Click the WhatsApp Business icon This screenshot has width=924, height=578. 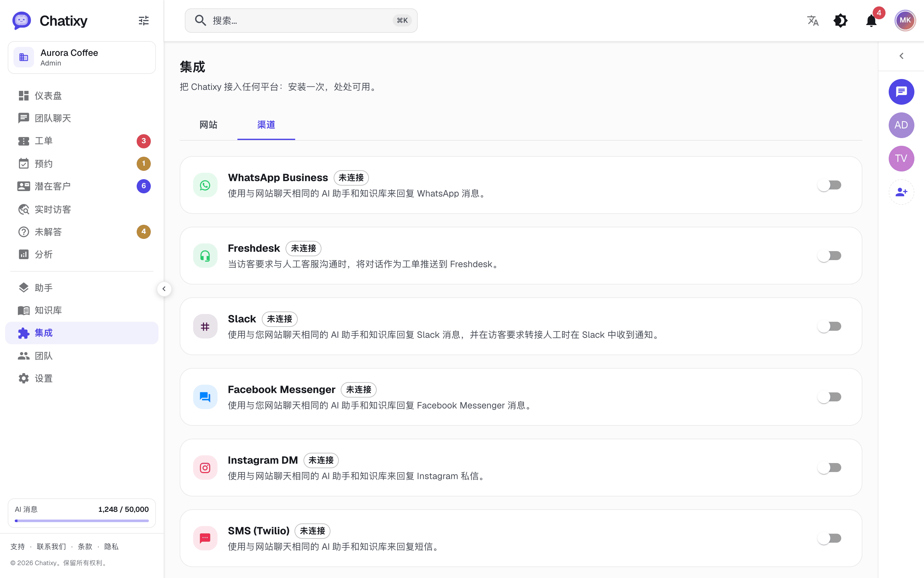pos(205,185)
